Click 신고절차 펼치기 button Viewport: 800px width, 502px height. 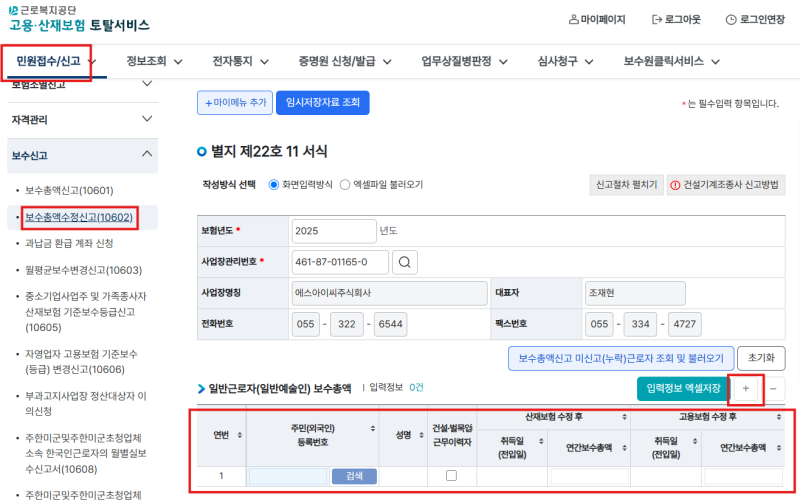pyautogui.click(x=627, y=185)
